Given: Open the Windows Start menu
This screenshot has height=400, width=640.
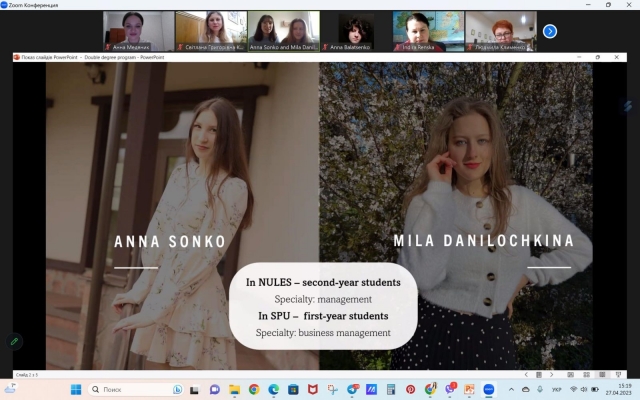Looking at the screenshot, I should (x=76, y=389).
